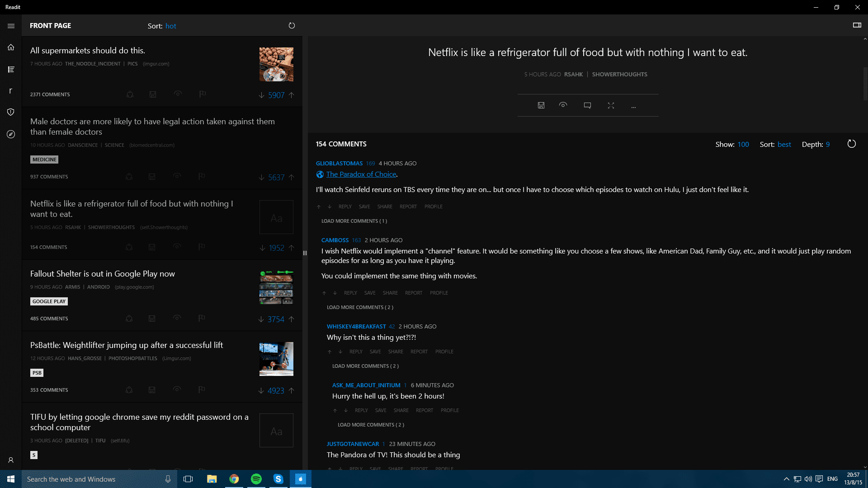868x488 pixels.
Task: Open the supermarket post thumbnail image
Action: point(276,64)
